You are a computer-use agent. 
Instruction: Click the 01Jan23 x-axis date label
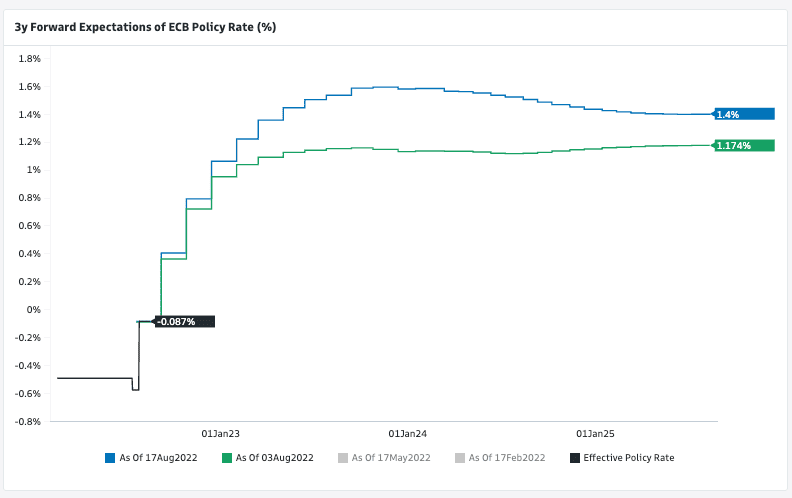[x=220, y=434]
